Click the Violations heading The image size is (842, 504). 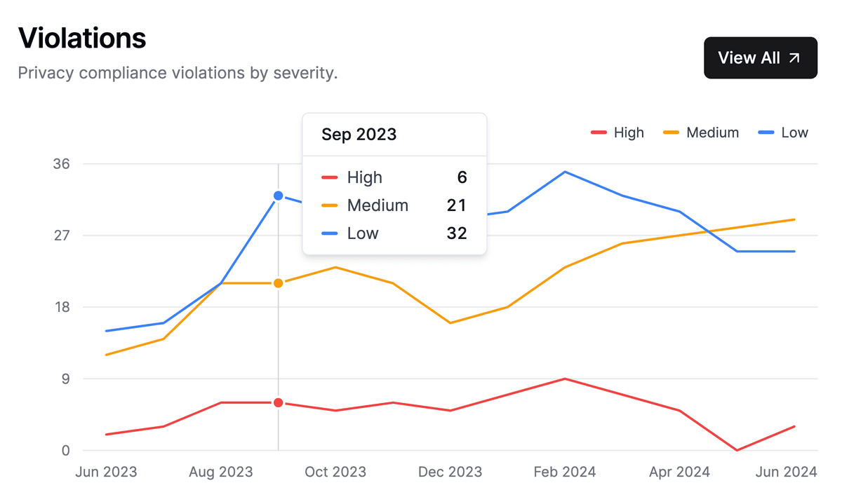[x=82, y=37]
